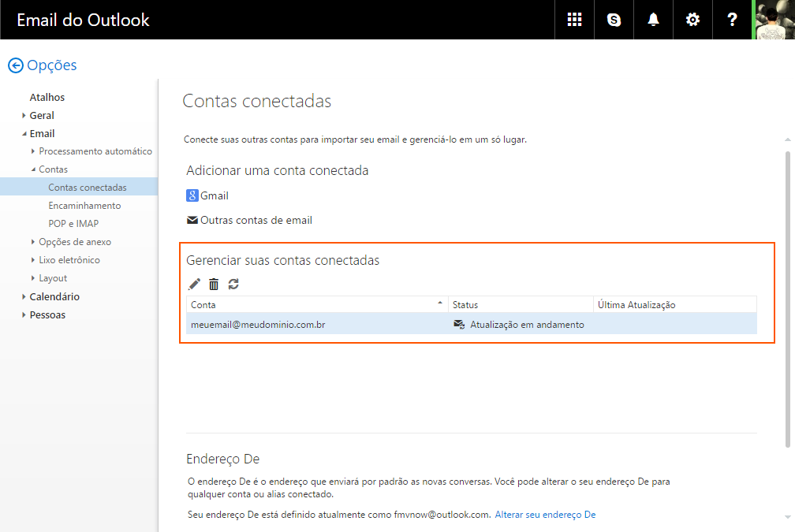
Task: Open Opções de anexo label
Action: pyautogui.click(x=75, y=242)
